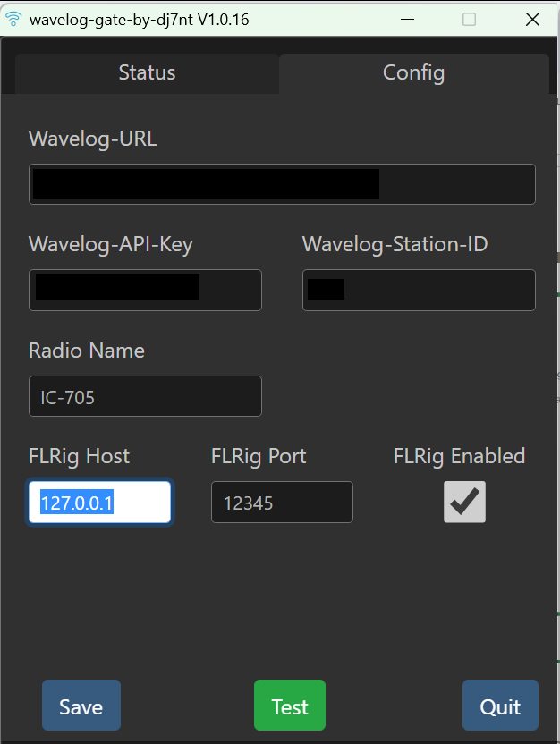The height and width of the screenshot is (744, 560).
Task: Click the "Wavelog-API-Key" text label
Action: pyautogui.click(x=111, y=244)
